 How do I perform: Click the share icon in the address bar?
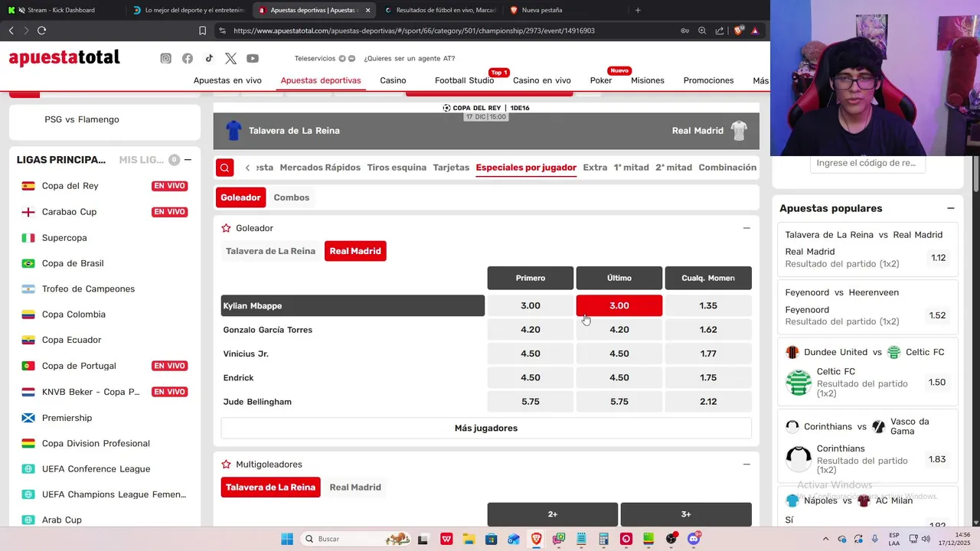pos(720,31)
